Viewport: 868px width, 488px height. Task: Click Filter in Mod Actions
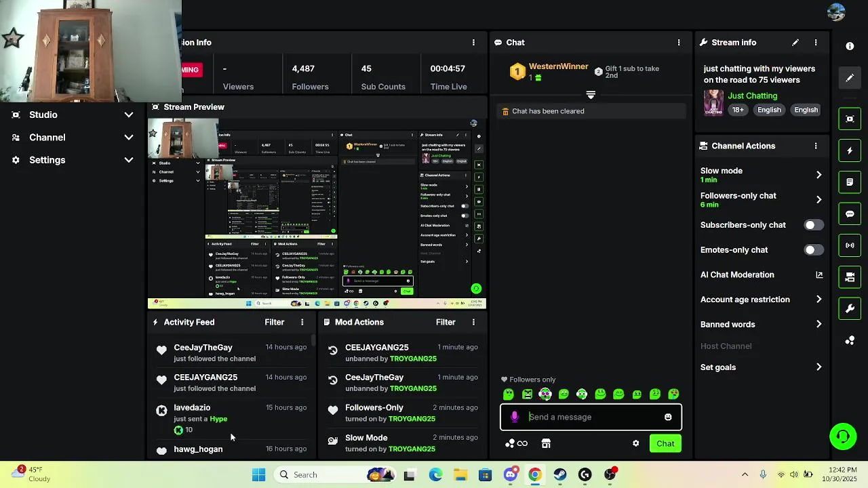(x=446, y=322)
